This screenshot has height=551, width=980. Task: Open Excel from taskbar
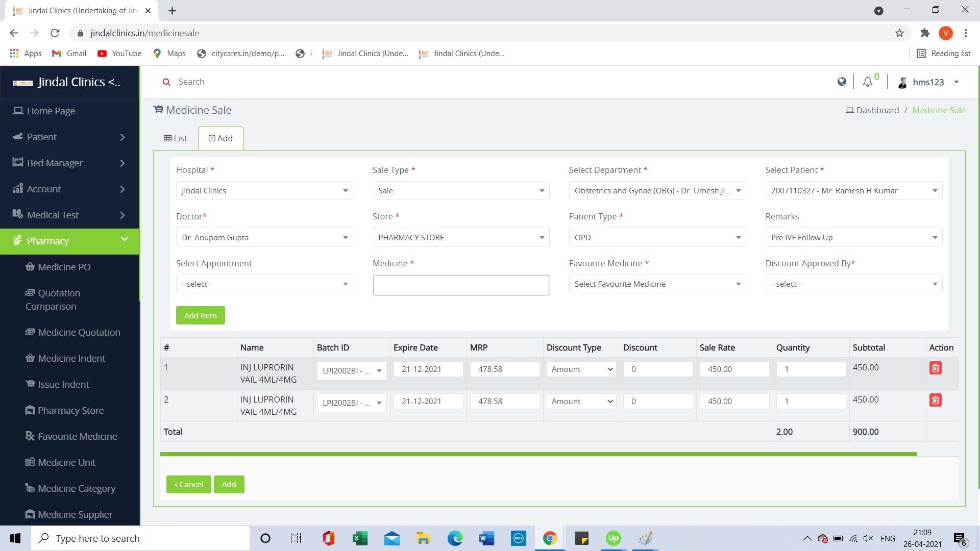tap(360, 538)
